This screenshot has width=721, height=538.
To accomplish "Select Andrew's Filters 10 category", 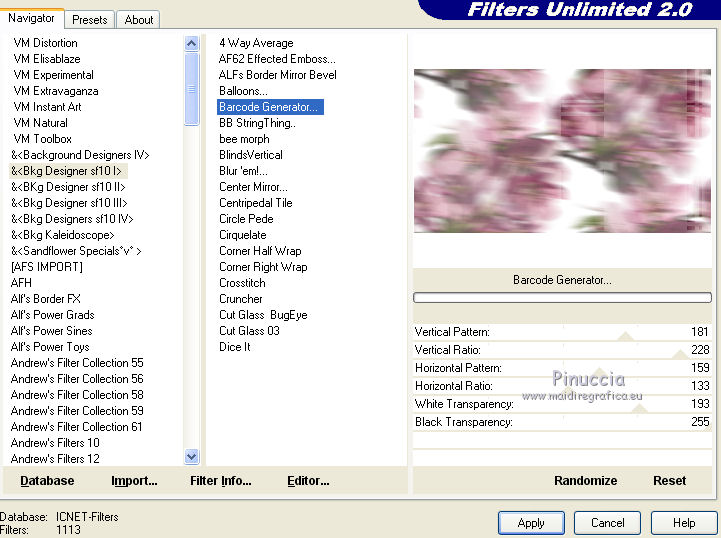I will pos(55,443).
